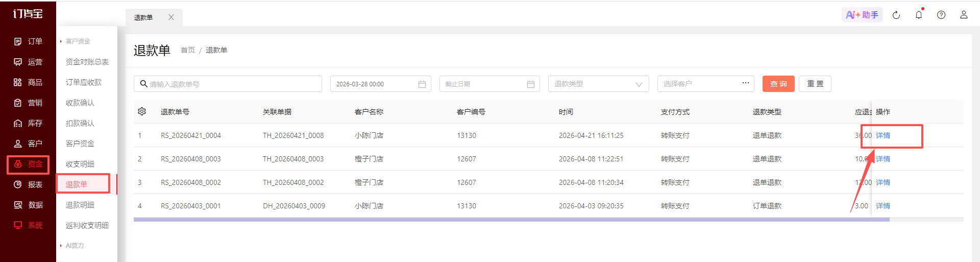Click the calendar icon of 截止日期
Image resolution: width=980 pixels, height=262 pixels.
(531, 84)
